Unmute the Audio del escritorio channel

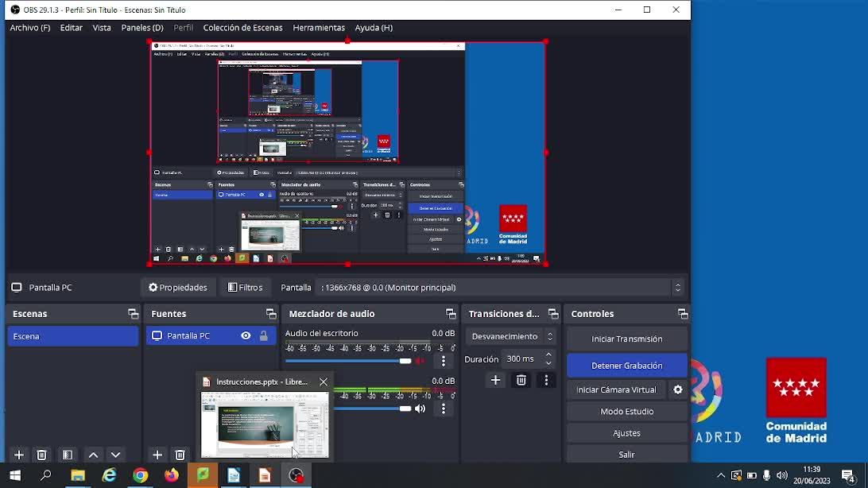[x=420, y=361]
